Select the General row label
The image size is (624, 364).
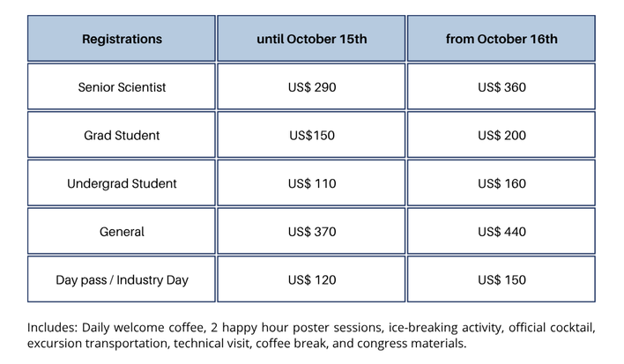122,232
